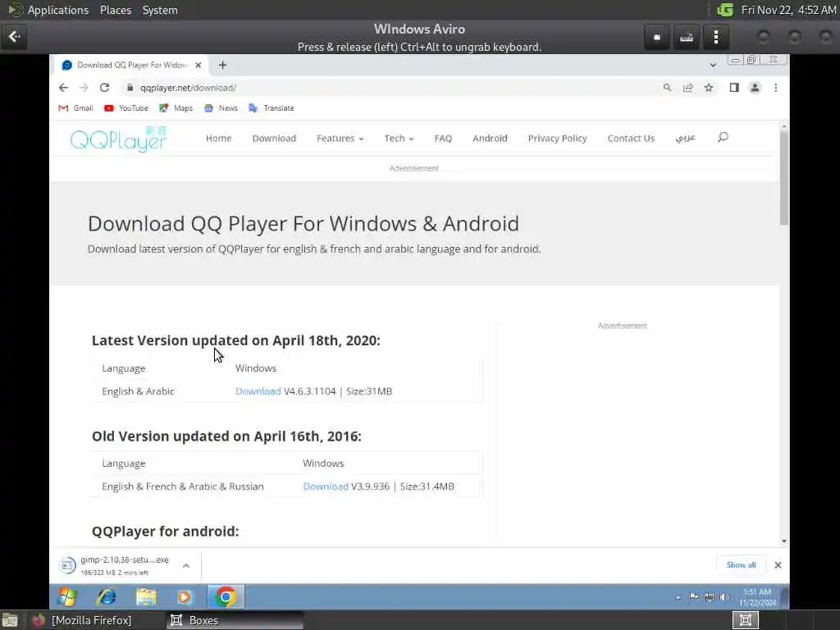Click Chrome icon in Windows taskbar
Image resolution: width=840 pixels, height=630 pixels.
(x=226, y=597)
